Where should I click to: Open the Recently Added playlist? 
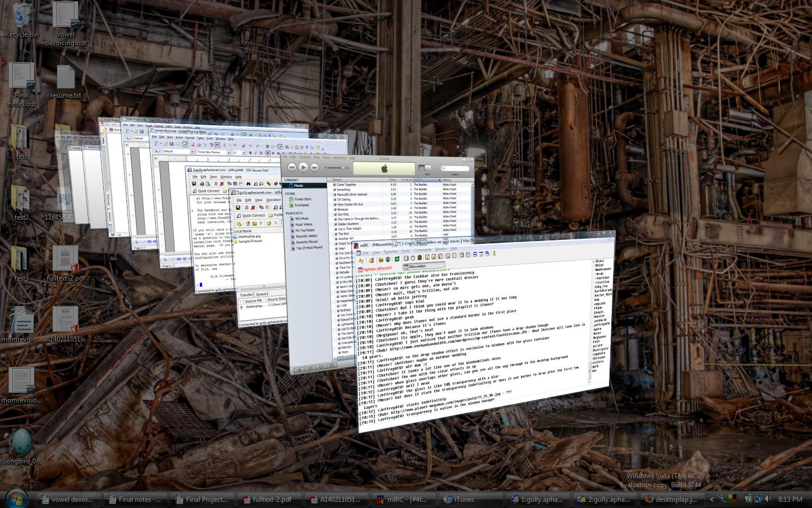click(x=306, y=236)
